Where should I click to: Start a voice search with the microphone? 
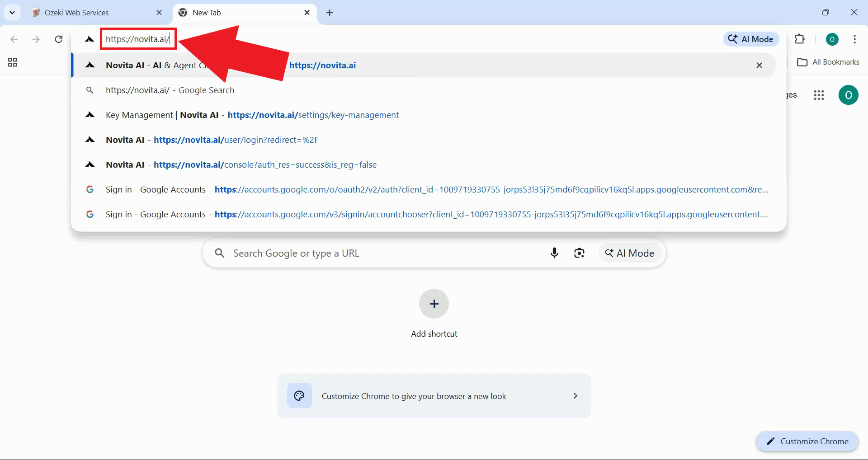554,253
